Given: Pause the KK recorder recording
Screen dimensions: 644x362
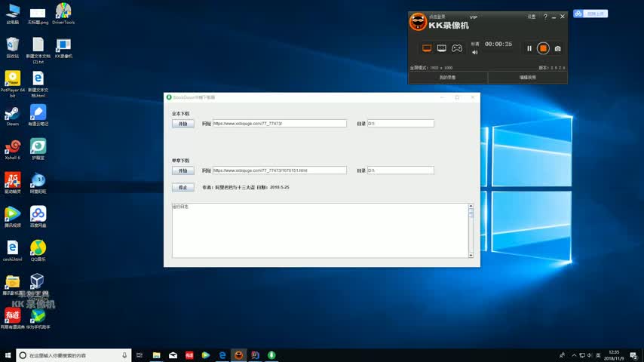Looking at the screenshot, I should [x=529, y=48].
